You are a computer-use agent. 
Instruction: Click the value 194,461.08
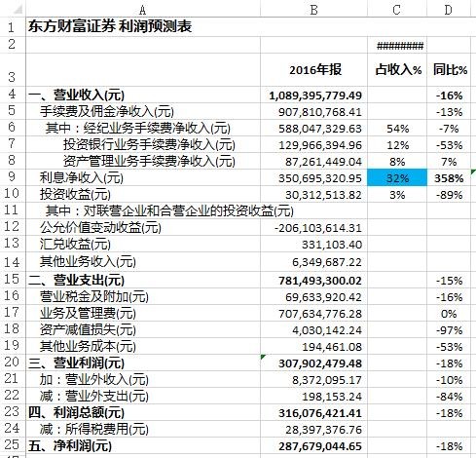tap(313, 346)
